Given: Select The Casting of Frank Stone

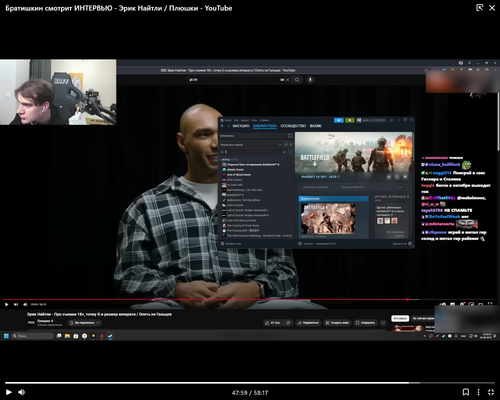Looking at the screenshot, I should pyautogui.click(x=243, y=226).
